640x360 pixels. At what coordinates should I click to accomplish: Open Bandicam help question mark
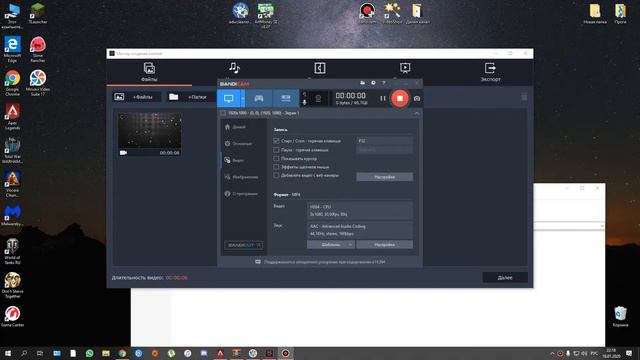pos(384,83)
